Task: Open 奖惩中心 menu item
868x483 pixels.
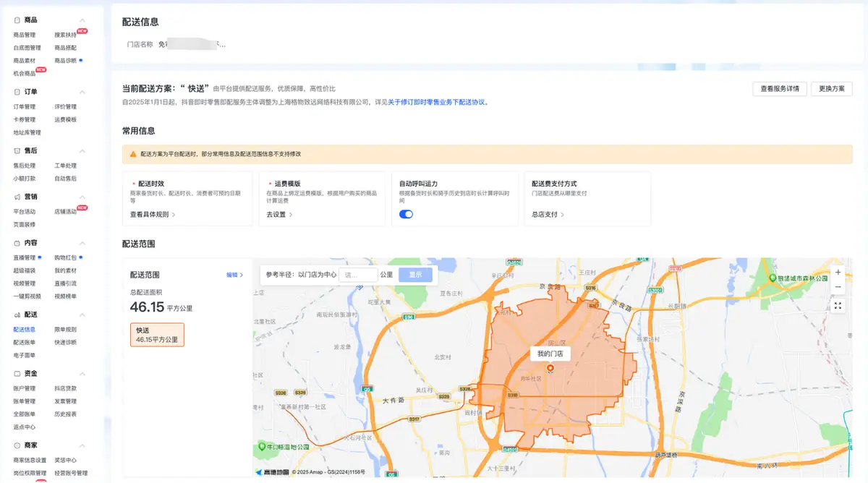Action: [65, 460]
